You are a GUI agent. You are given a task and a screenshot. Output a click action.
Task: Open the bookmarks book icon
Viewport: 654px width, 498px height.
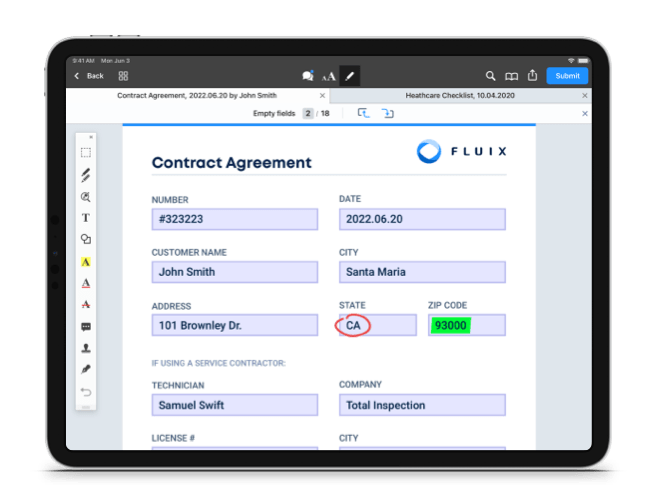pyautogui.click(x=511, y=76)
